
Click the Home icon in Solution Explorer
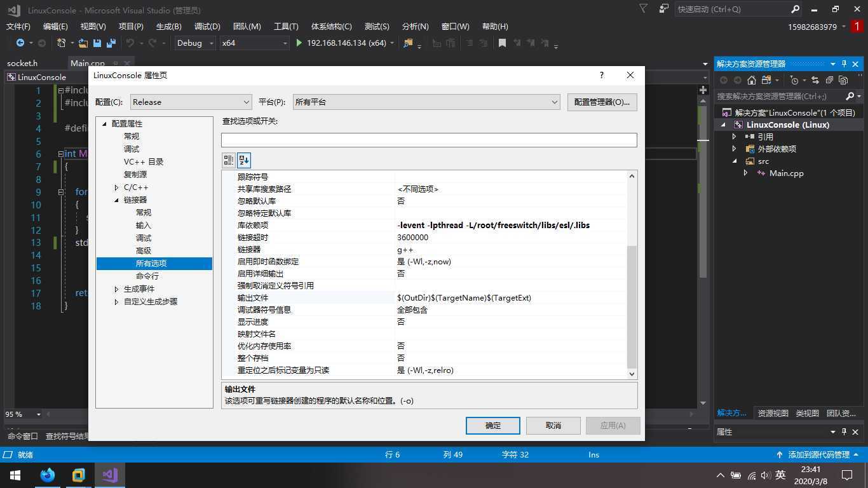752,80
